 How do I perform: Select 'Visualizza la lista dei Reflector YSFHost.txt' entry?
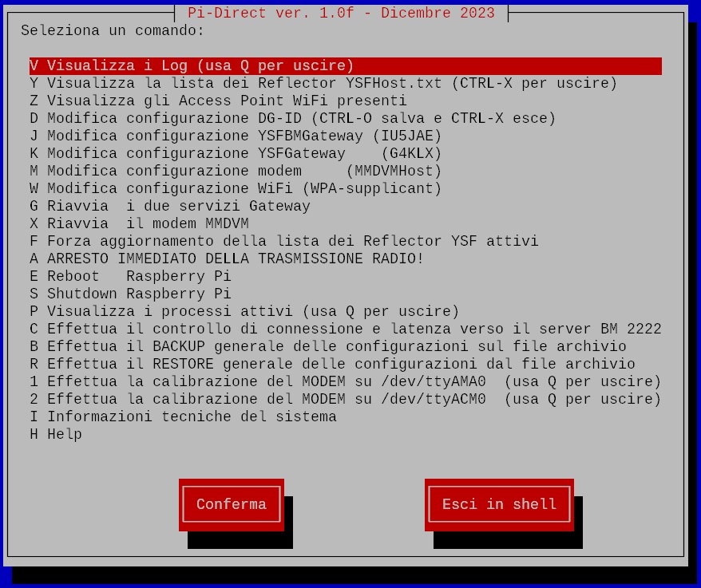click(x=323, y=83)
